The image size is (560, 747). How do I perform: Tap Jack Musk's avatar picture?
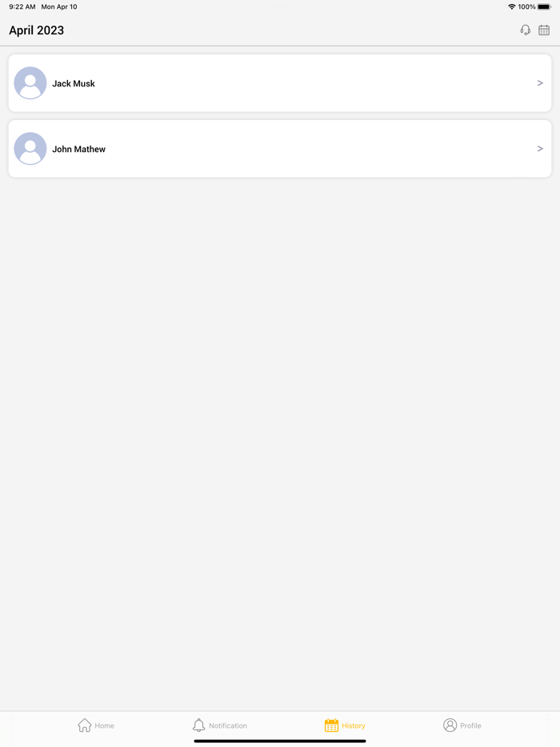(30, 83)
